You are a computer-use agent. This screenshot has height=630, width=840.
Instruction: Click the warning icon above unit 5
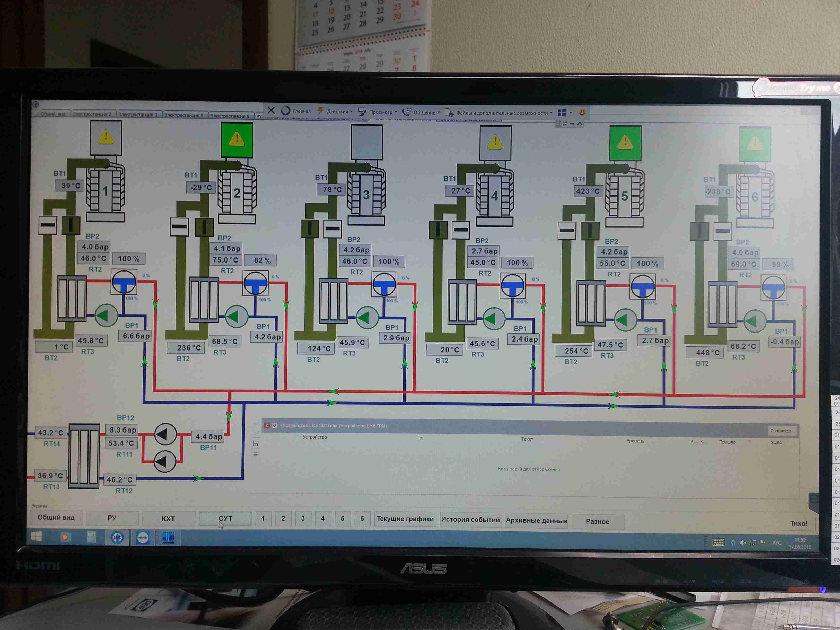(x=625, y=143)
